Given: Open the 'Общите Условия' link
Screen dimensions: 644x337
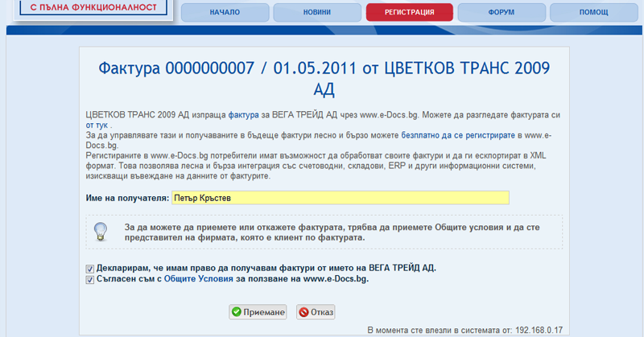Looking at the screenshot, I should coord(198,279).
